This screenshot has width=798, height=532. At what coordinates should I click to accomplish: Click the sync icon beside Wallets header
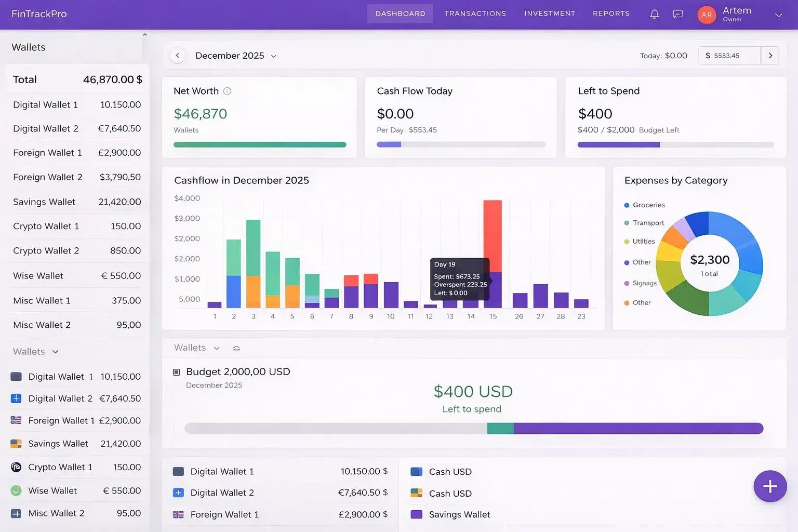coord(236,348)
